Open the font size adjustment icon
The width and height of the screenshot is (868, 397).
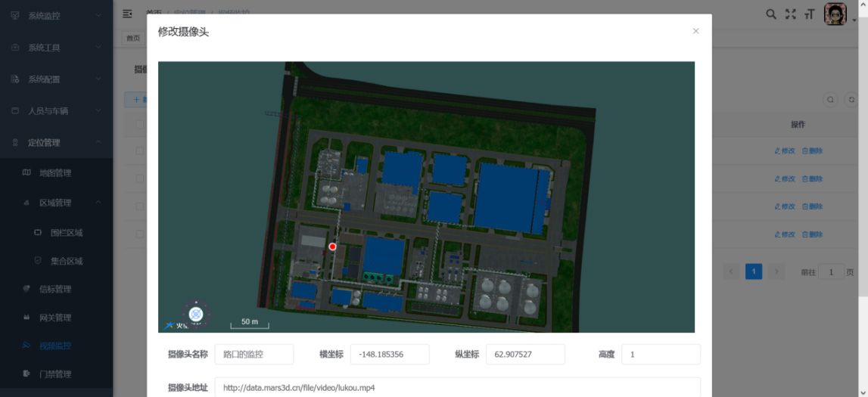[x=810, y=14]
